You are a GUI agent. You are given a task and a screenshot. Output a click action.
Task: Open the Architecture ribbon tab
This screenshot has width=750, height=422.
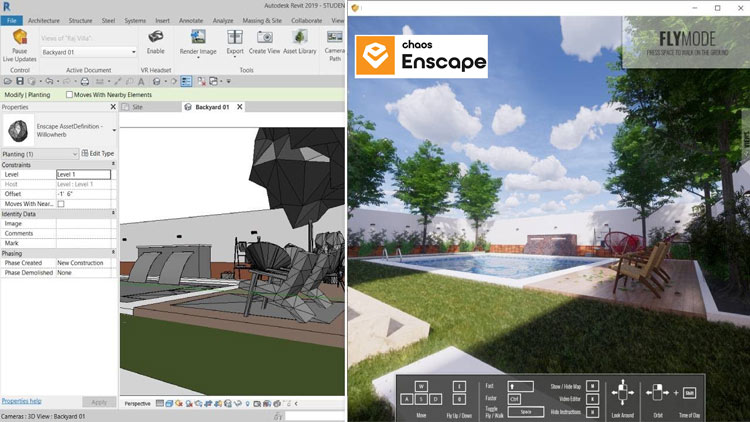tap(43, 19)
